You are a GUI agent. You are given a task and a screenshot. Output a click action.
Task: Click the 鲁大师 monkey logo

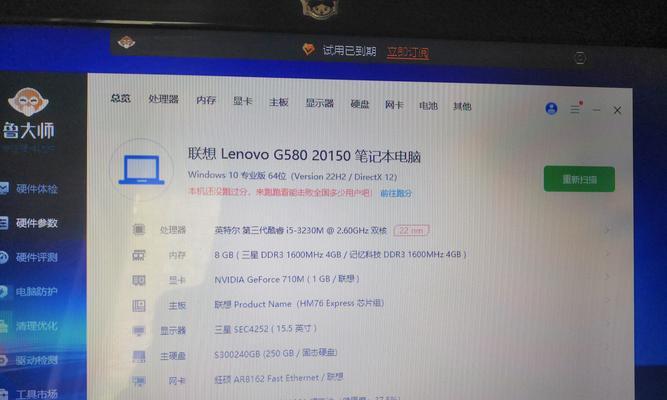coord(28,102)
